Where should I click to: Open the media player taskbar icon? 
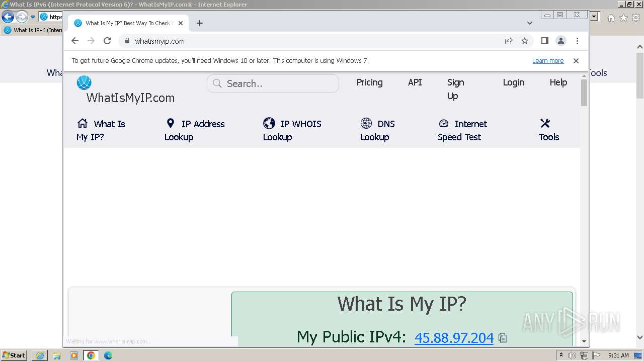point(74,355)
